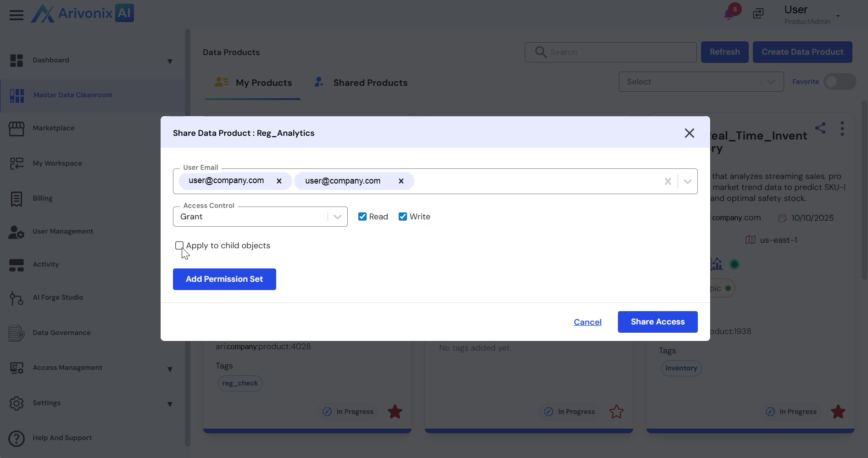Uncheck the Write permission checkbox
This screenshot has width=868, height=458.
[x=403, y=217]
